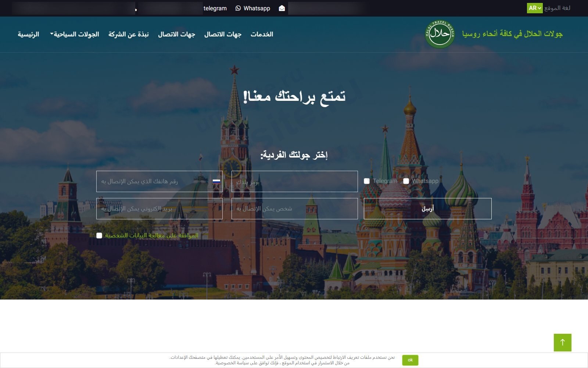
Task: Click the envelope email icon in top bar
Action: coord(282,8)
